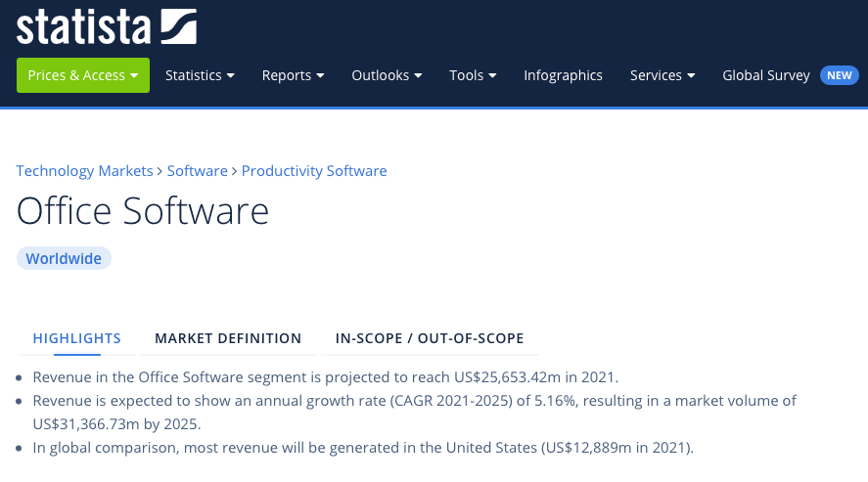Click the text 'US$31,366.73m by 2025.'
The image size is (868, 482).
pos(116,424)
